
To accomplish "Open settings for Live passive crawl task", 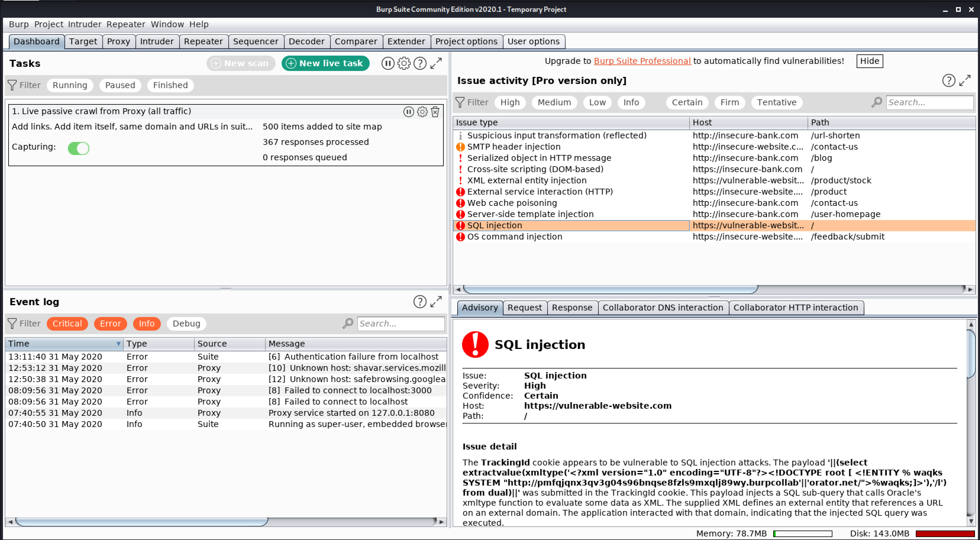I will [x=422, y=111].
